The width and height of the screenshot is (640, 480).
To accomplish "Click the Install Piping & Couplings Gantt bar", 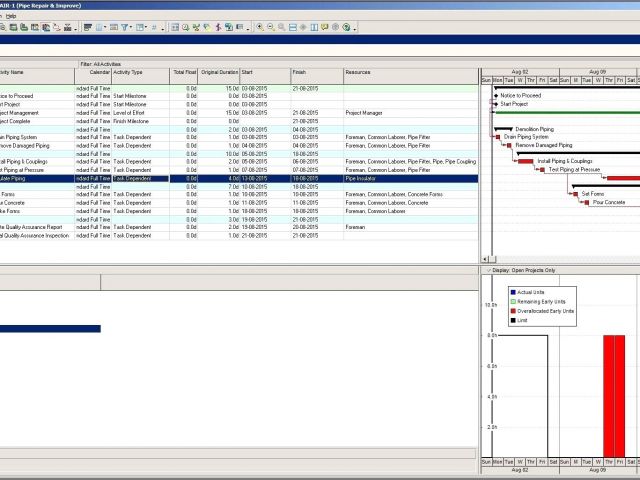I will pyautogui.click(x=525, y=161).
